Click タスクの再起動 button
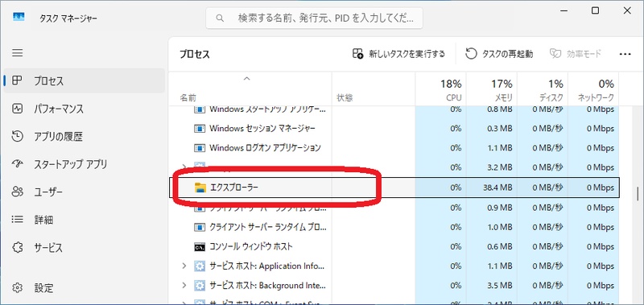Screen dimensions: 644x305 coord(499,54)
